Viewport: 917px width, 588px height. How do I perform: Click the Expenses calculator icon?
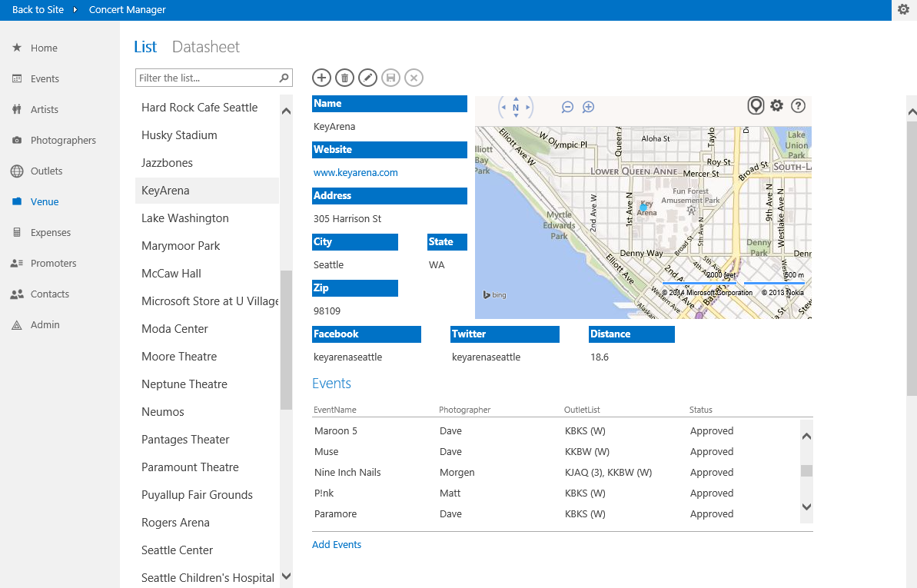coord(17,232)
